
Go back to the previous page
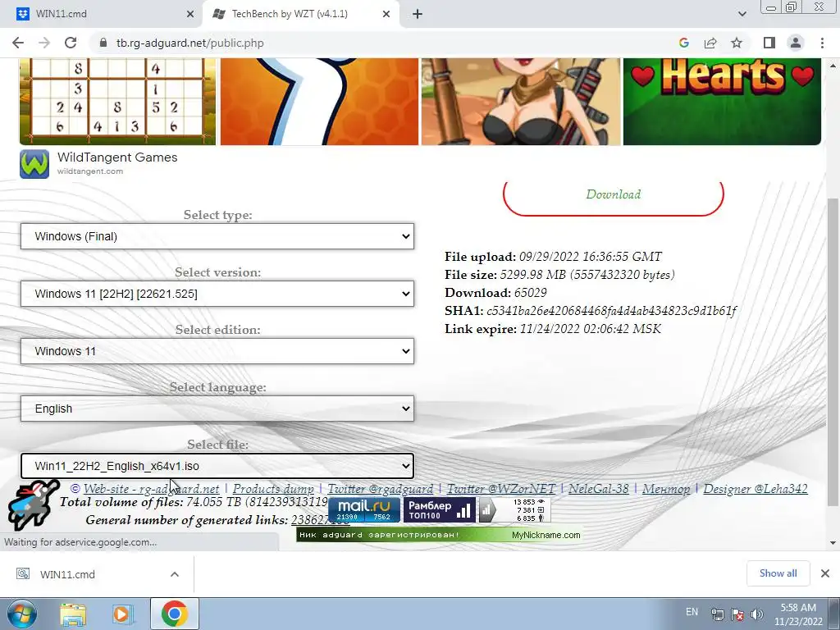(x=18, y=43)
